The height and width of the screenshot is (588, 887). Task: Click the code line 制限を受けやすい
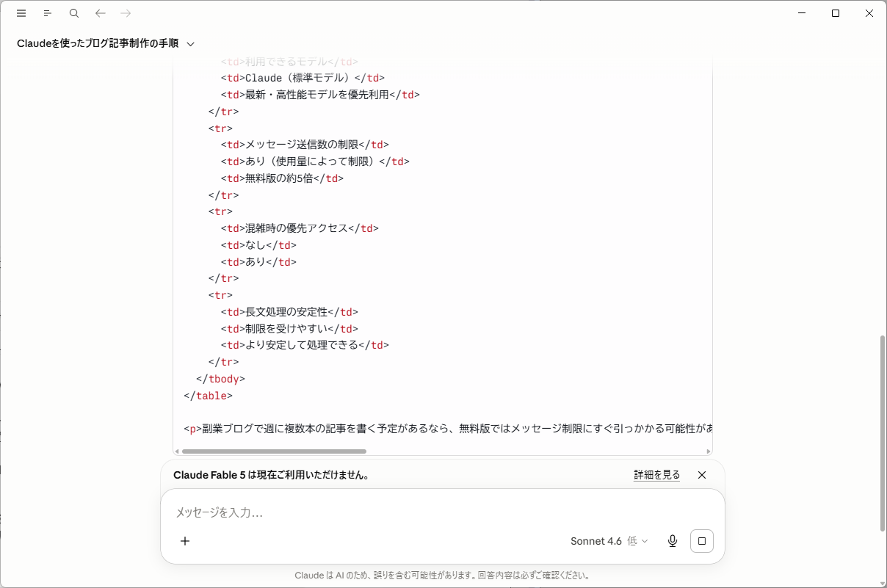tap(289, 329)
